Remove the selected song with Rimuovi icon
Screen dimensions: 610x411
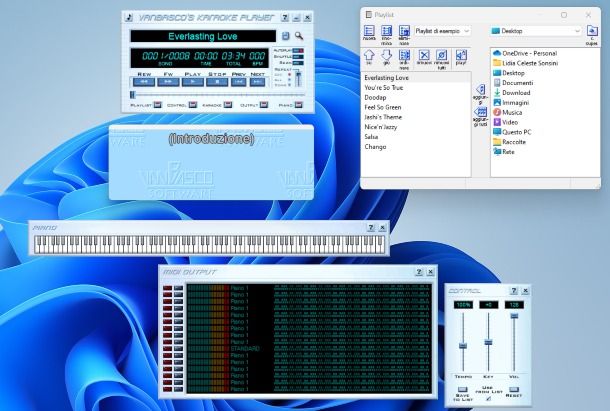pyautogui.click(x=424, y=57)
